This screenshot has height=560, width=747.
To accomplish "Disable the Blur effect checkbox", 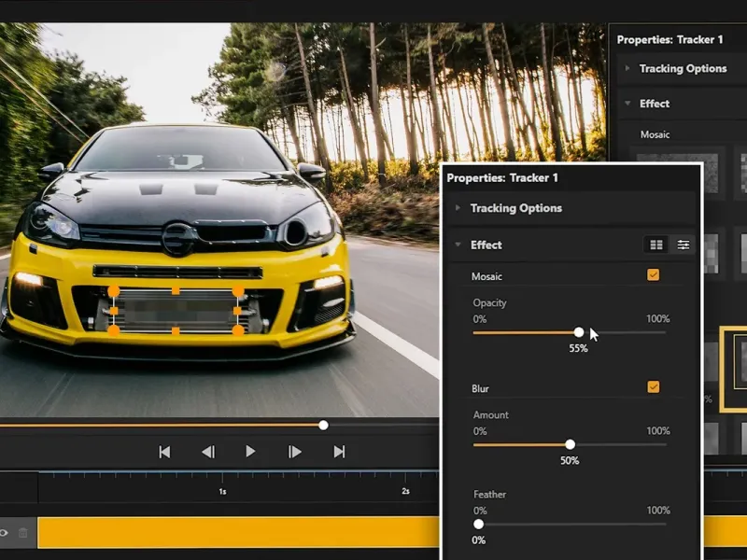I will 654,387.
